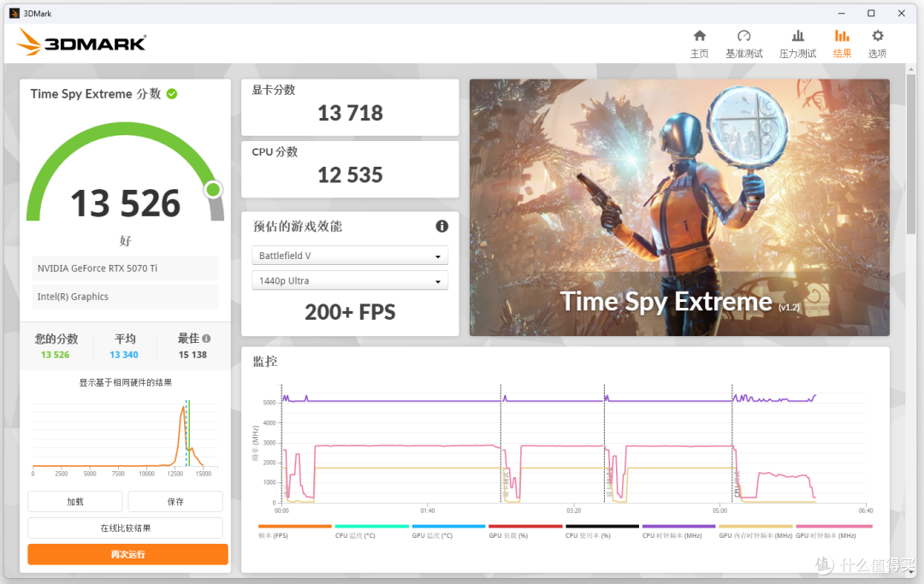
Task: Click green validation check beside Time Spy Extreme
Action: pyautogui.click(x=172, y=93)
